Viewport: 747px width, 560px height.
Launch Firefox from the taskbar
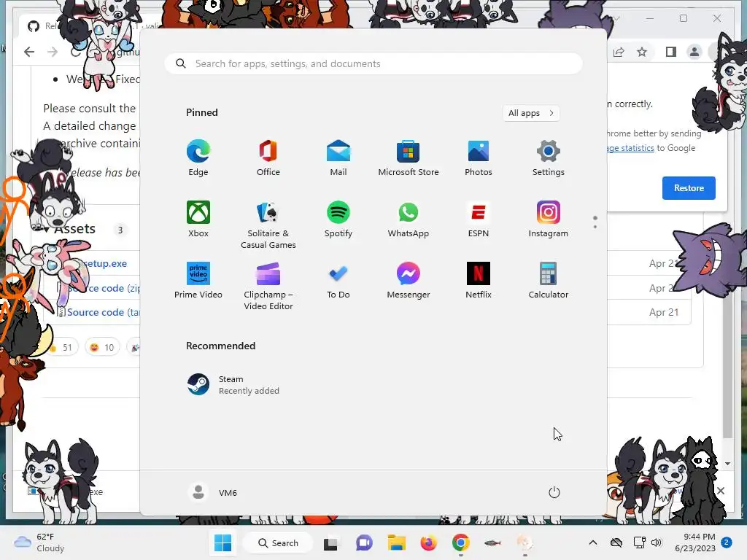click(x=428, y=542)
